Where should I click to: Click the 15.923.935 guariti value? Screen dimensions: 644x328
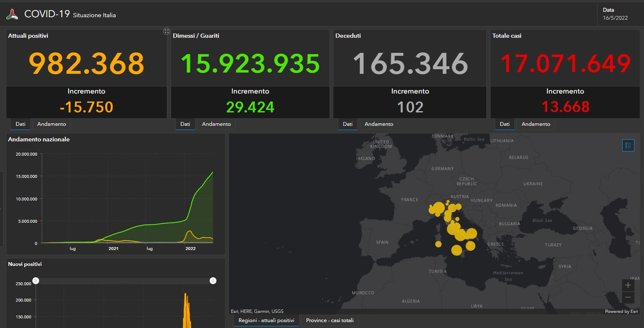tap(250, 63)
